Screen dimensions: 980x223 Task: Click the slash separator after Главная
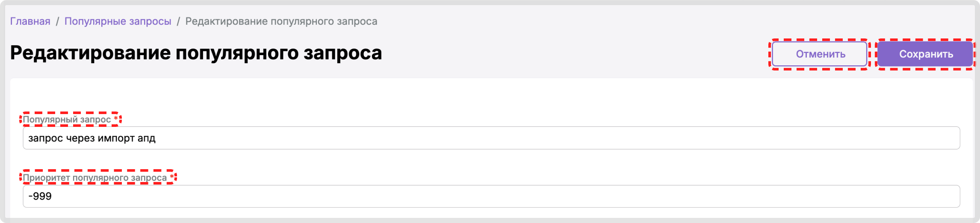[57, 21]
